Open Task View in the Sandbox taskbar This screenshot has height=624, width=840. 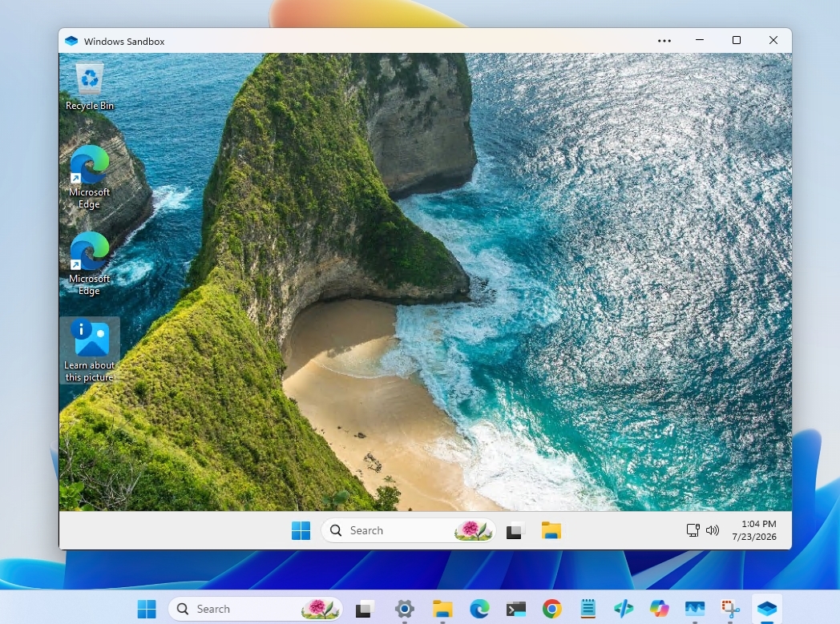pos(515,530)
